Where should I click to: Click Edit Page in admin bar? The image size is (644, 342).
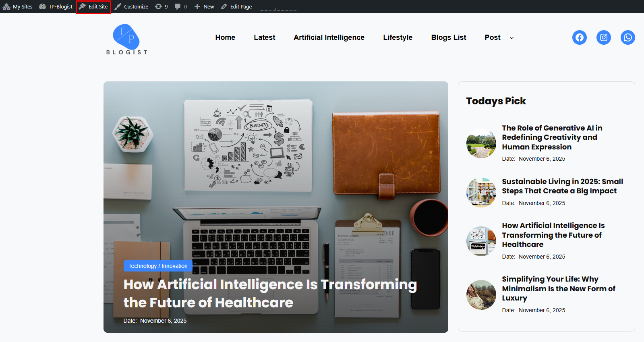click(x=236, y=6)
